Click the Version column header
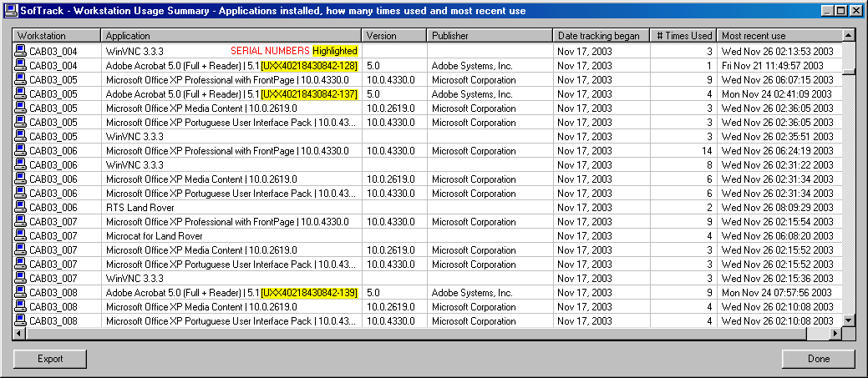 coord(394,36)
